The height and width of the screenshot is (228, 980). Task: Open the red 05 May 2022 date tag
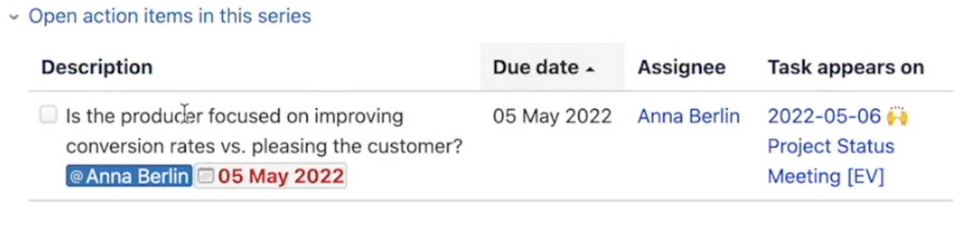pyautogui.click(x=271, y=176)
